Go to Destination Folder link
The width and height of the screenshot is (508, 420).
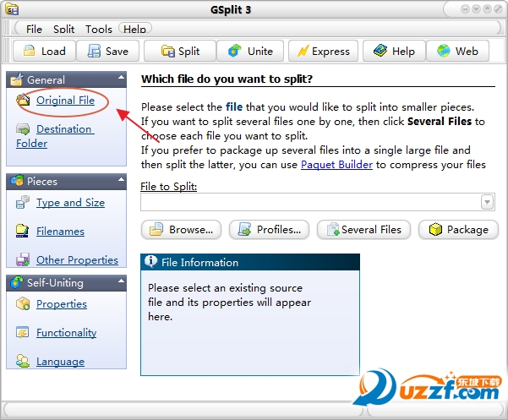56,136
